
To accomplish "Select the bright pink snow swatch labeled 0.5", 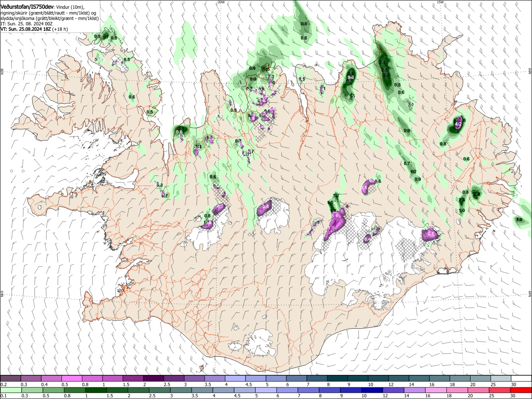I will 71,378.
